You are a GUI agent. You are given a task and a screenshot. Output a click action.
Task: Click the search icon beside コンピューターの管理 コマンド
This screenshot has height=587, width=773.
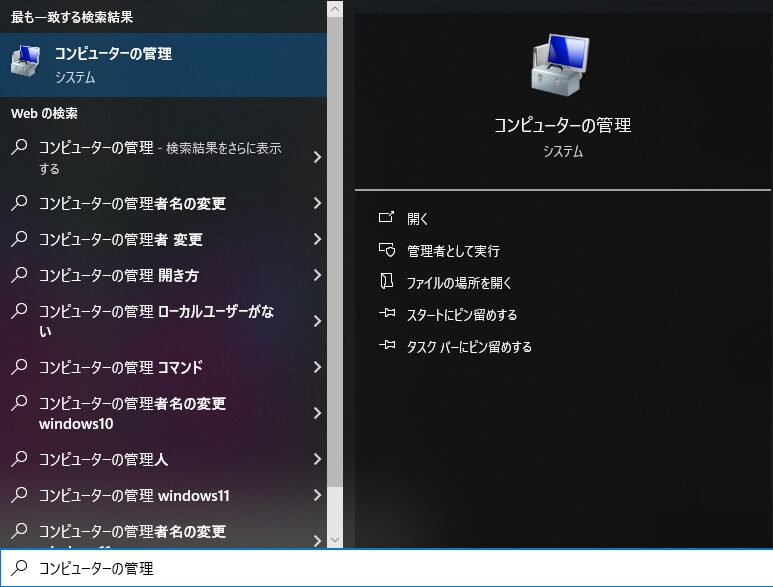(x=19, y=367)
